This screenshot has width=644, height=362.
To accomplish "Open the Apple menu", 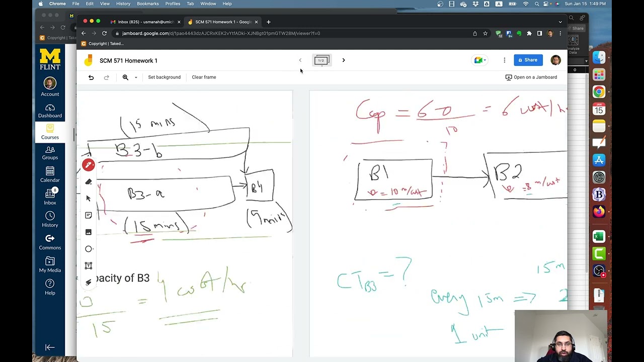I will click(41, 4).
